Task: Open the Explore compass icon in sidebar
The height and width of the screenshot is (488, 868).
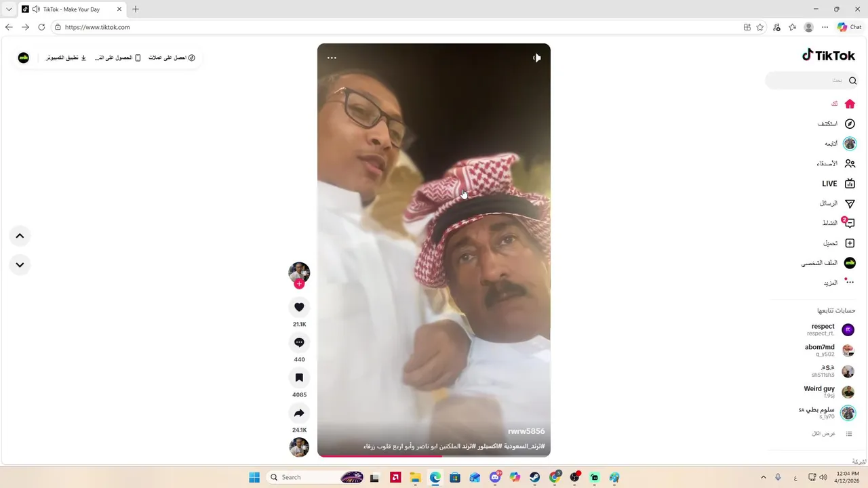Action: pyautogui.click(x=850, y=124)
